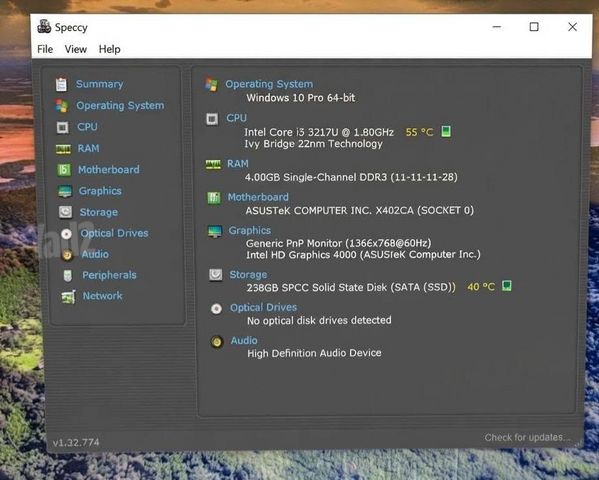Click the green CPU temperature indicator icon
Image resolution: width=599 pixels, height=480 pixels.
(446, 131)
